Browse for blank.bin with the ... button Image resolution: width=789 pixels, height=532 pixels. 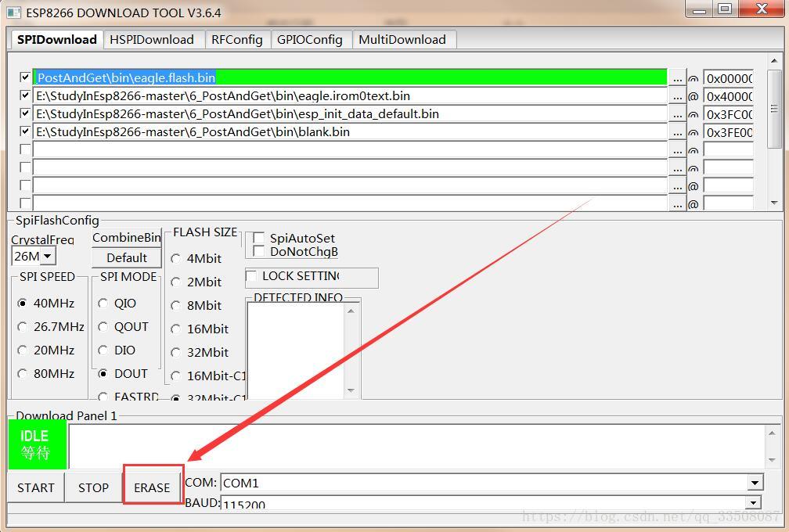[x=677, y=133]
